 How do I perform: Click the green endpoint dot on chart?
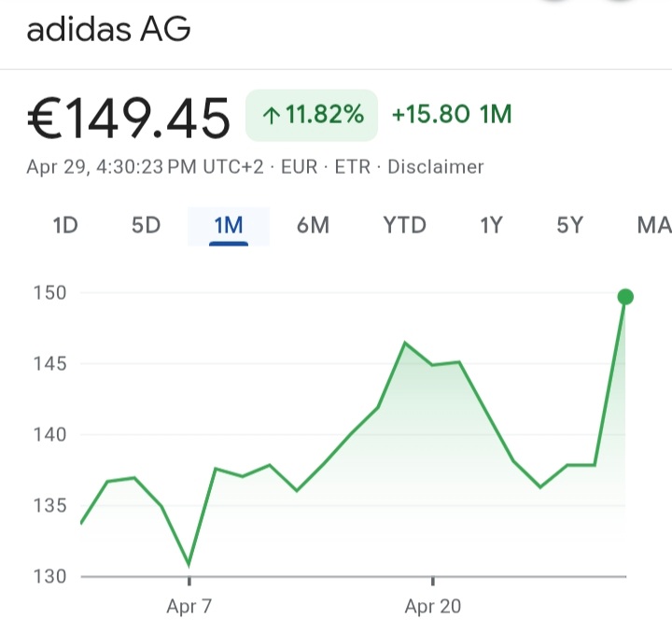[x=625, y=297]
